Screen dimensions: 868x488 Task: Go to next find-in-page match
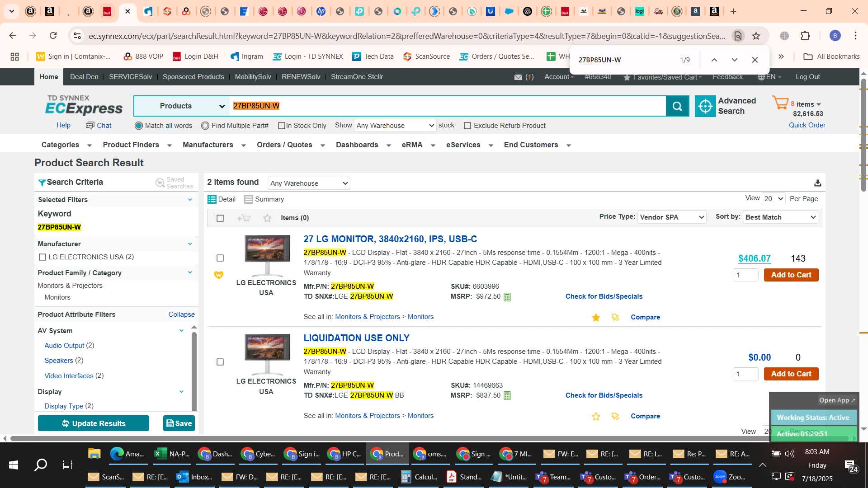coord(734,60)
